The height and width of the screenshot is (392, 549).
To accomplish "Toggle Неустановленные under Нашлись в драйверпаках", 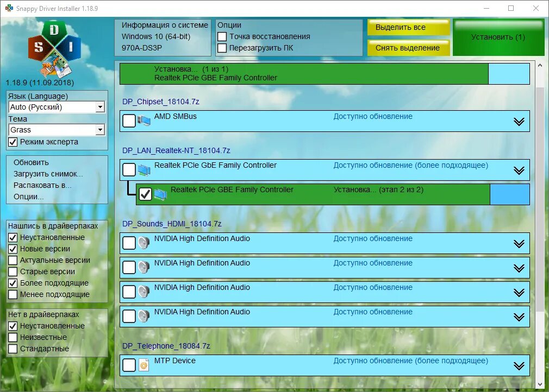I will coord(13,237).
